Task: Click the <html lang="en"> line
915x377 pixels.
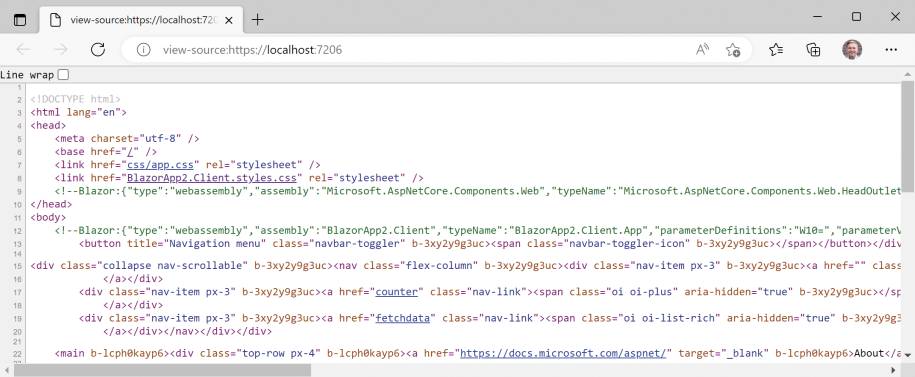Action: coord(78,112)
